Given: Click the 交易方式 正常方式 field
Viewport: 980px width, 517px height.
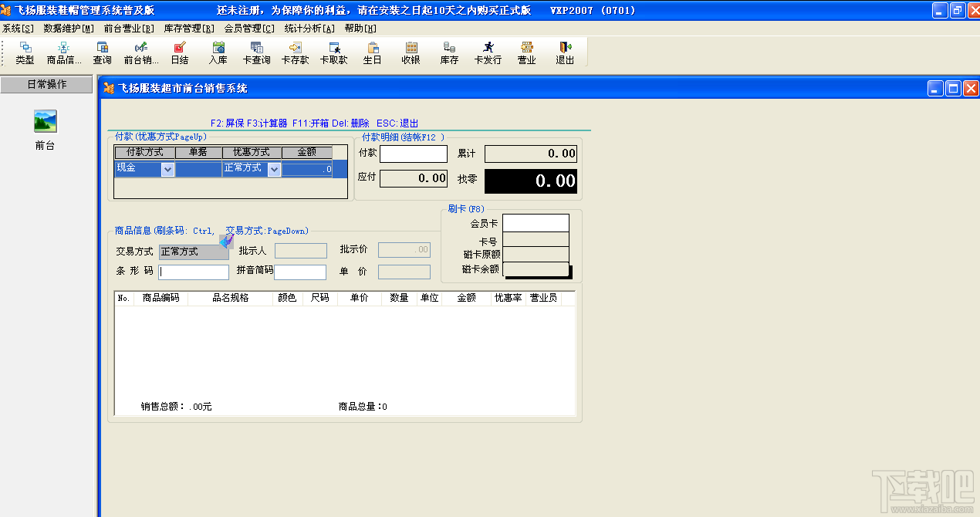Looking at the screenshot, I should 193,251.
